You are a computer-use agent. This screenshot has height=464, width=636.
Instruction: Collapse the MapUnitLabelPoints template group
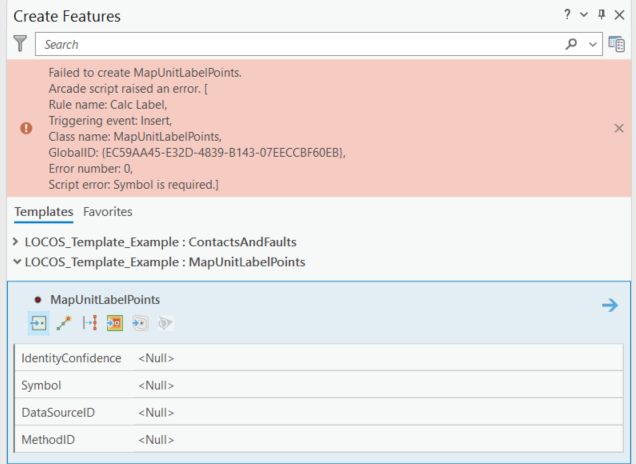coord(17,262)
